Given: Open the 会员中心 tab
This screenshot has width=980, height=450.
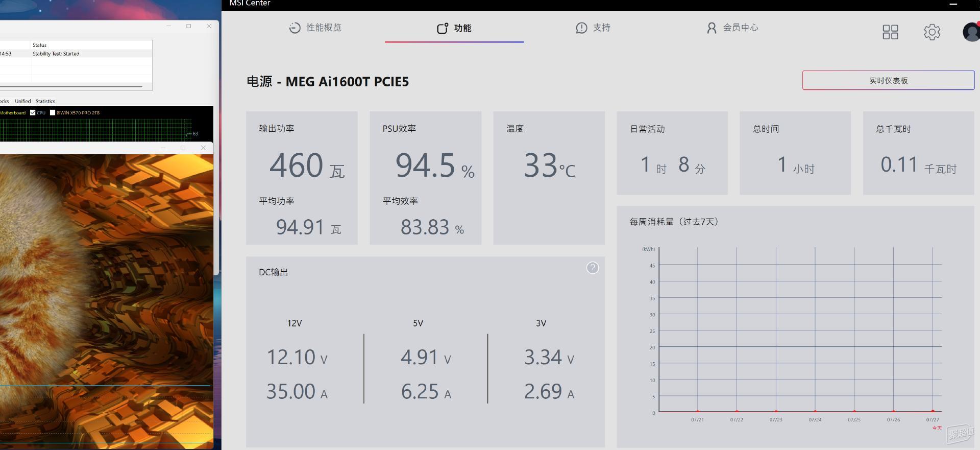Looking at the screenshot, I should (x=732, y=28).
